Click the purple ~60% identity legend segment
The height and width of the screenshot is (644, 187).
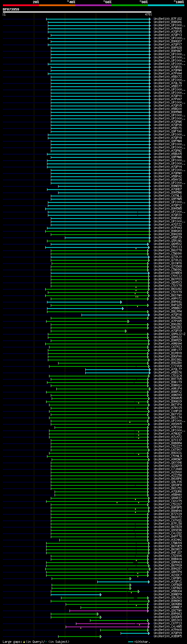click(x=93, y=5)
